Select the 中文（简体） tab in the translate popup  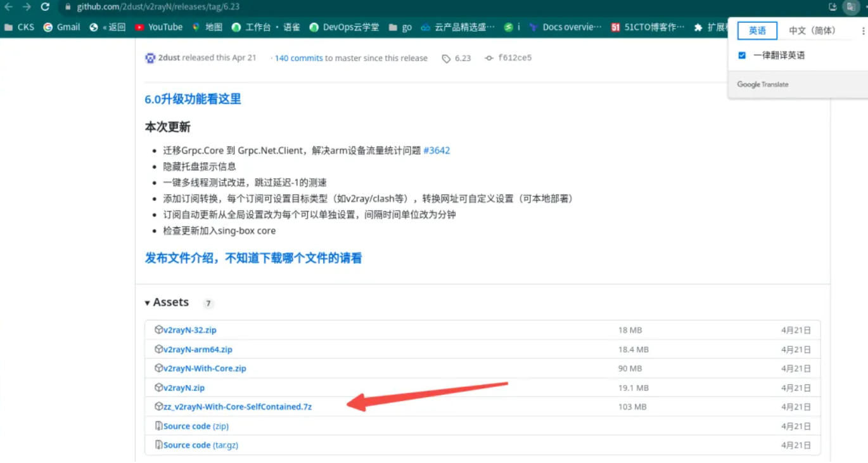(812, 30)
